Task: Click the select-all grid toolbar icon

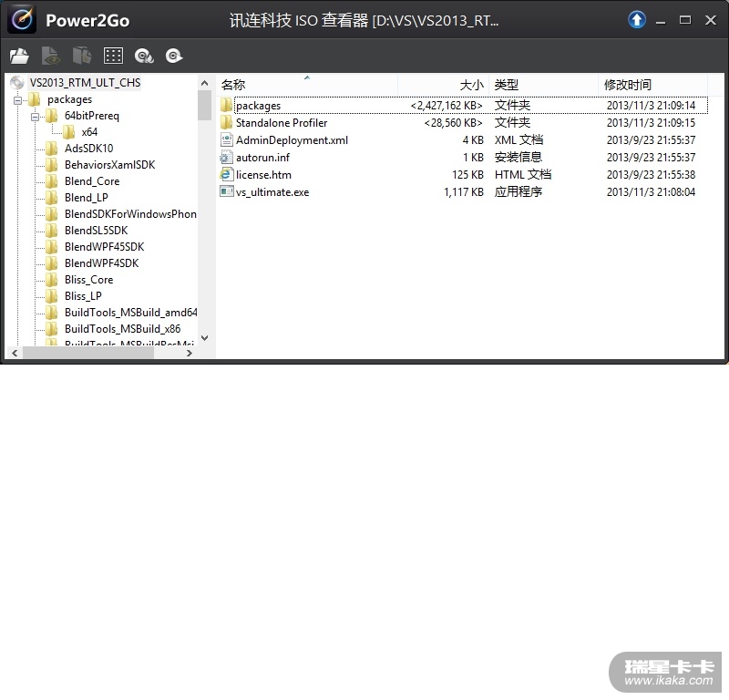Action: [x=113, y=56]
